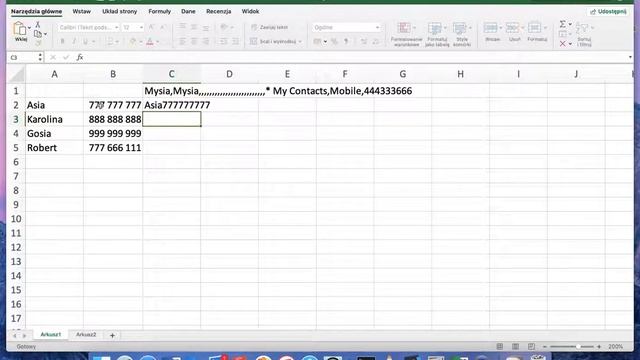
Task: Open the Scal i wyśrodkuj dropdown arrow
Action: 300,42
